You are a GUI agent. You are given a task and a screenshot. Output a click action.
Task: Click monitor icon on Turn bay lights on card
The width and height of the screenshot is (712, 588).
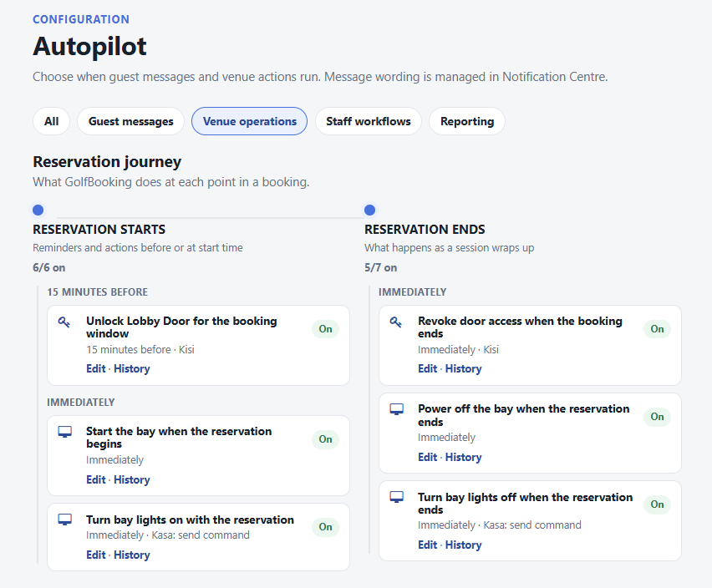[64, 520]
